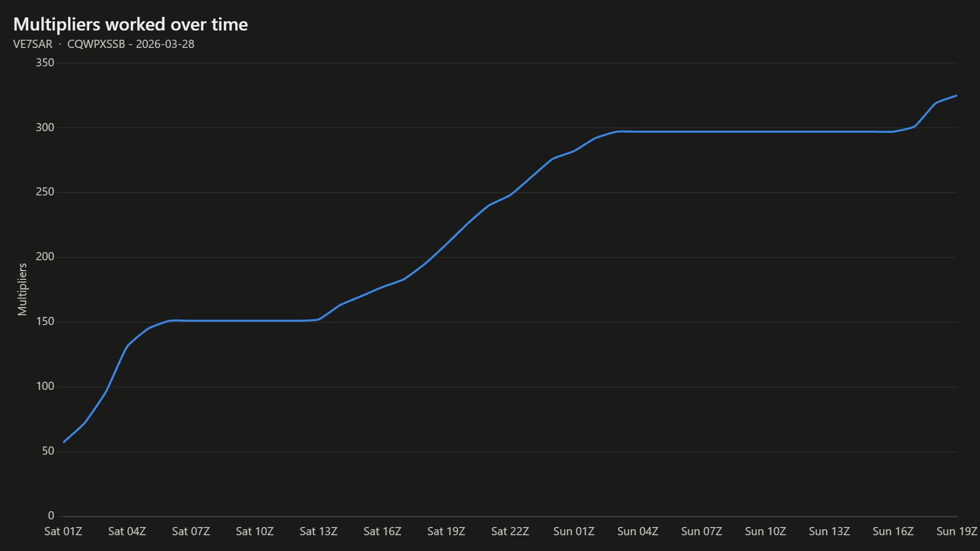Click the y-axis label '300'
Screen dimensions: 980x551
[45, 127]
